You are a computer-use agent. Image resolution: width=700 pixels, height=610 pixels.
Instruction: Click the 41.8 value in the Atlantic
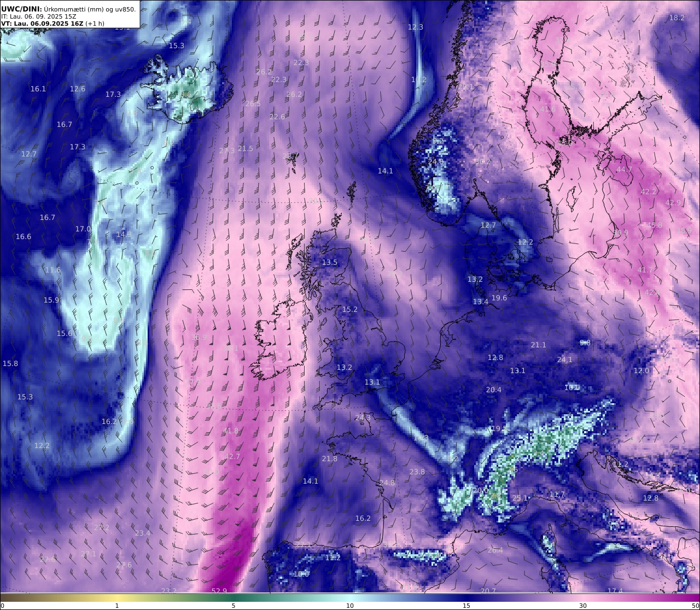(x=231, y=431)
